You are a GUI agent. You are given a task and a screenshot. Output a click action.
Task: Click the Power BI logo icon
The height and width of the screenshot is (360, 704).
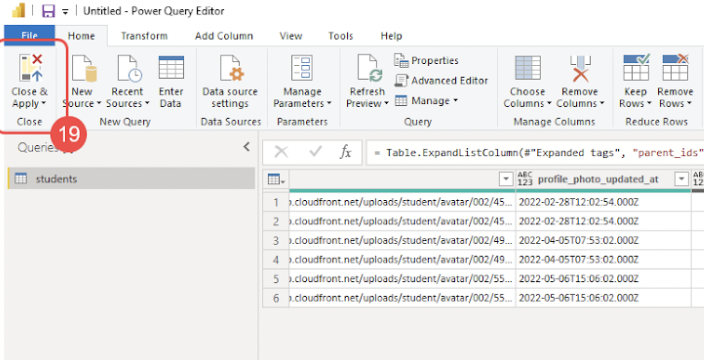[x=18, y=10]
